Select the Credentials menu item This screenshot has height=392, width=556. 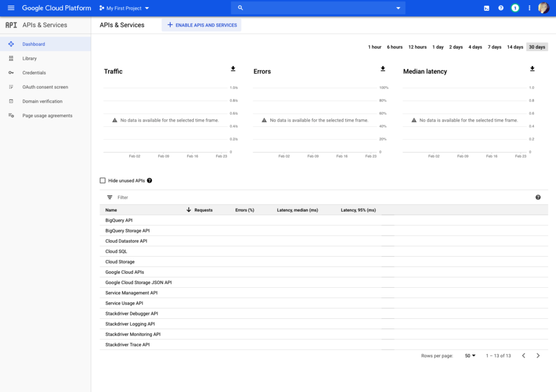pos(46,73)
